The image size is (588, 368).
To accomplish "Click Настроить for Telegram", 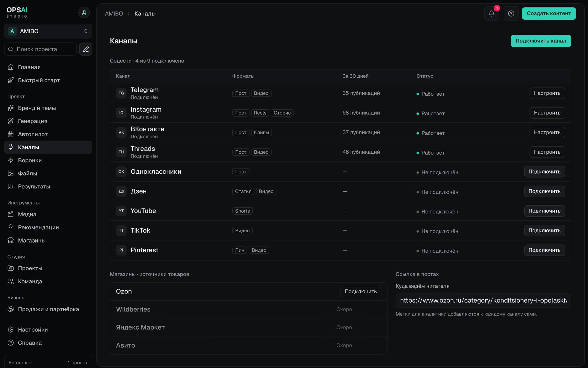I will (x=547, y=93).
